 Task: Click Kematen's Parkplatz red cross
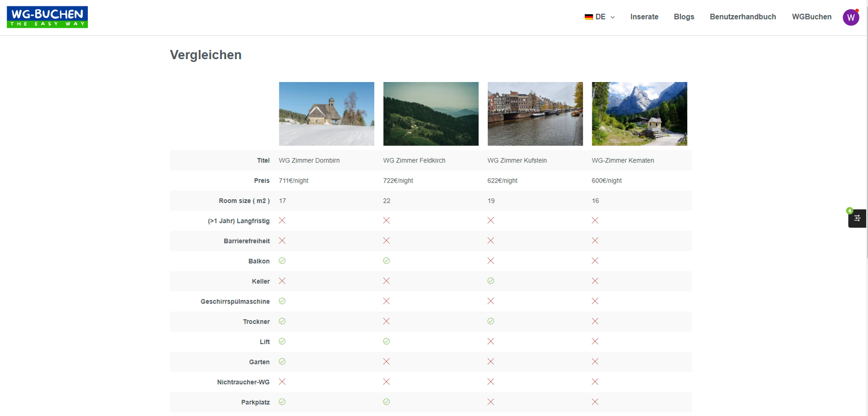click(595, 402)
